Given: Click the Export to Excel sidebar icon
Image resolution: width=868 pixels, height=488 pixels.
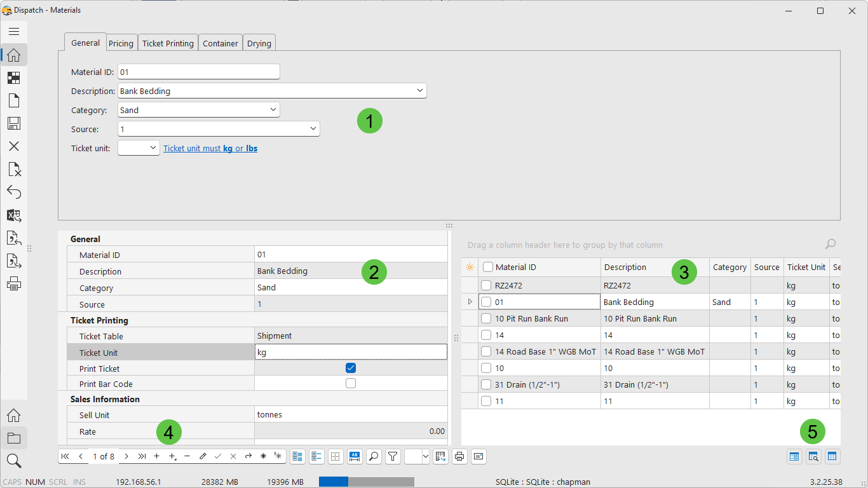Looking at the screenshot, I should 14,215.
